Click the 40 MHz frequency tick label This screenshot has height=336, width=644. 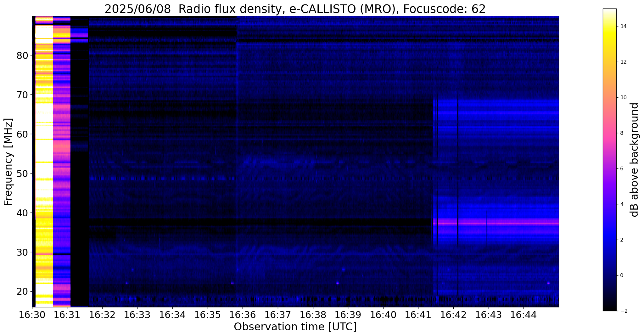[22, 213]
